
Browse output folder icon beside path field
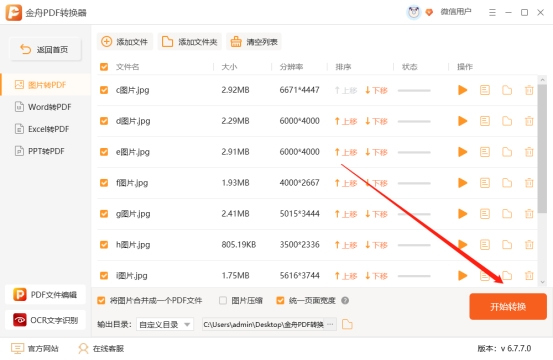click(x=347, y=324)
